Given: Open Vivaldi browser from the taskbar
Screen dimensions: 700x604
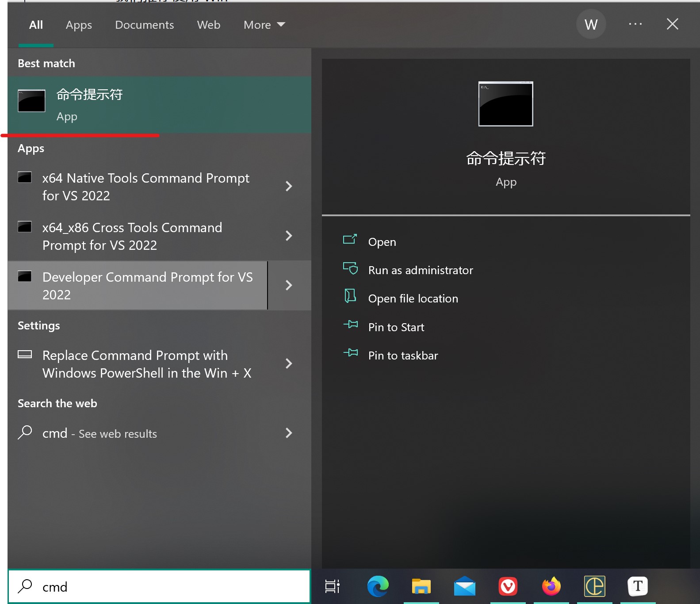Looking at the screenshot, I should click(508, 586).
